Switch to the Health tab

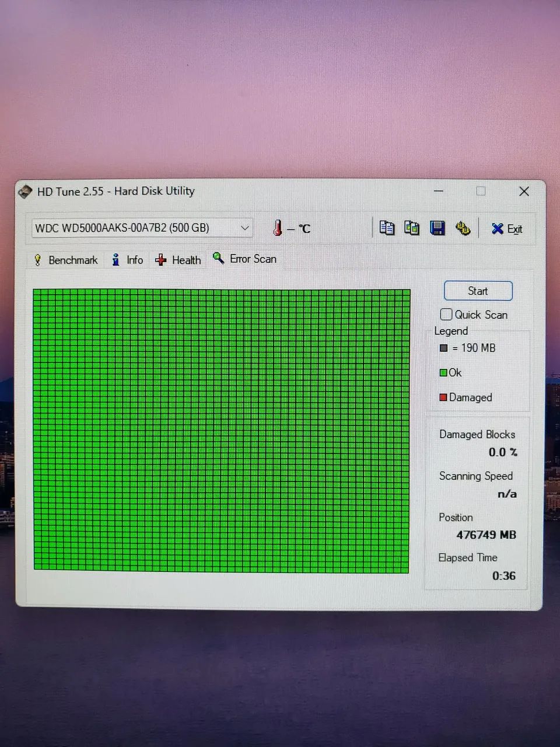[178, 260]
